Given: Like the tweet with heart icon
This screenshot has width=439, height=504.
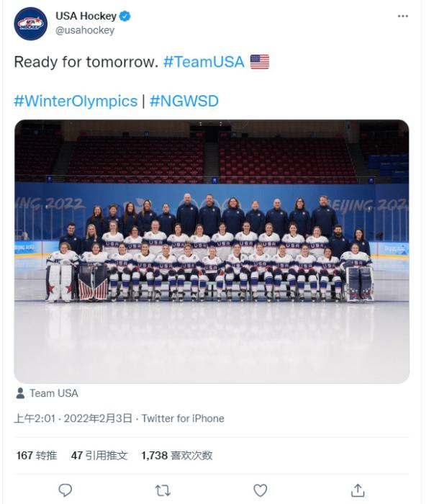Looking at the screenshot, I should pos(261,490).
